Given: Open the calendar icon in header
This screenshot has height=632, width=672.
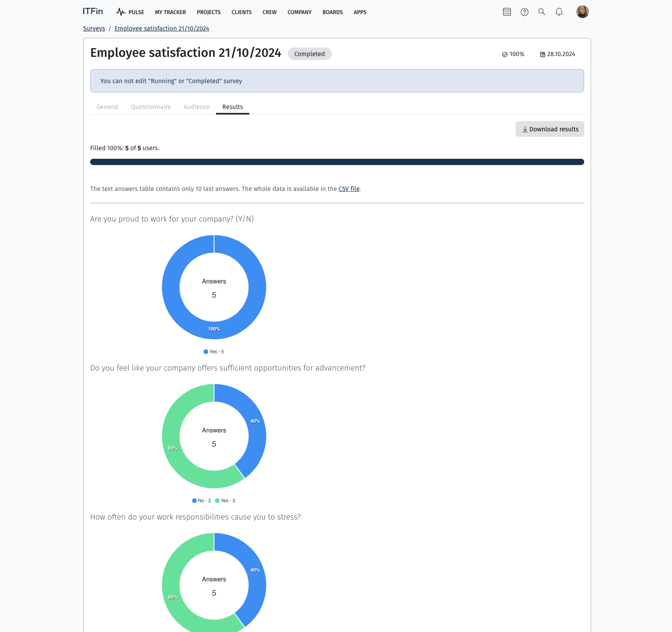Looking at the screenshot, I should click(x=507, y=12).
